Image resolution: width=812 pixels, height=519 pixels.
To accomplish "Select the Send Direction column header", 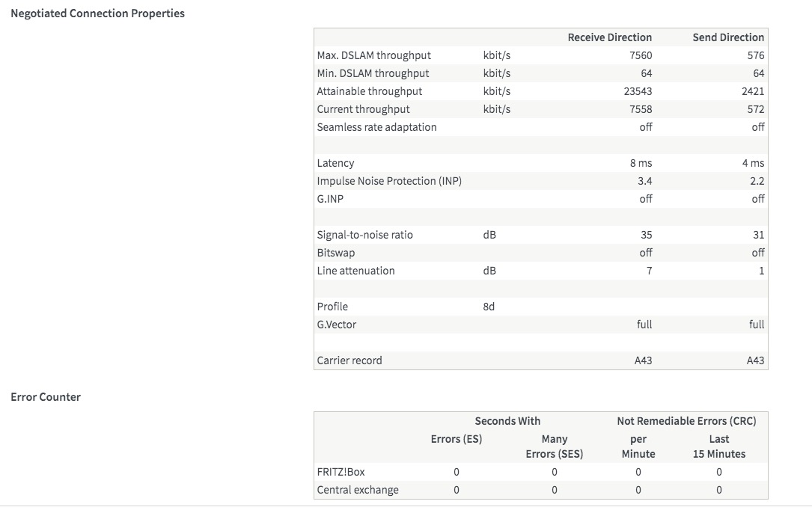I will point(727,37).
